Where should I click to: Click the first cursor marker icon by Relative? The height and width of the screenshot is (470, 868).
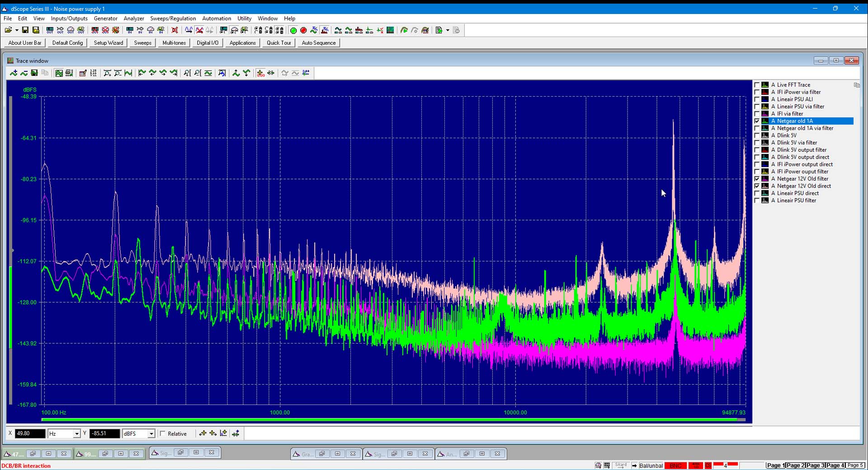click(203, 433)
